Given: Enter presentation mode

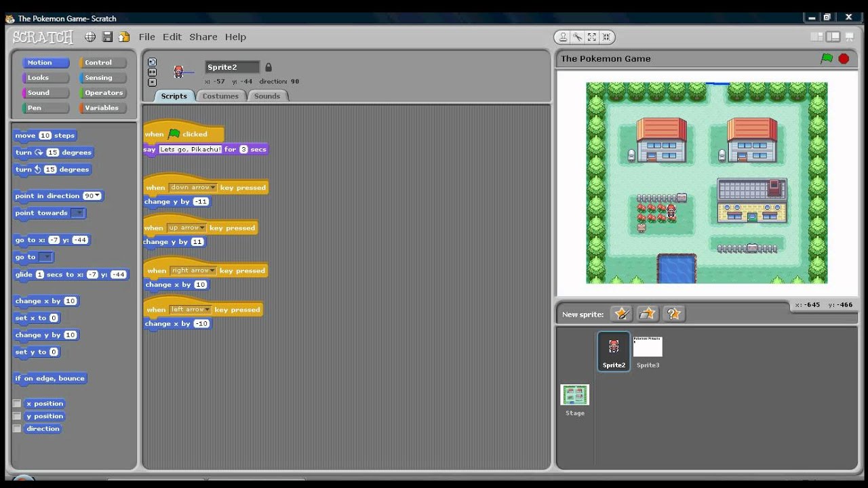Looking at the screenshot, I should pos(849,37).
